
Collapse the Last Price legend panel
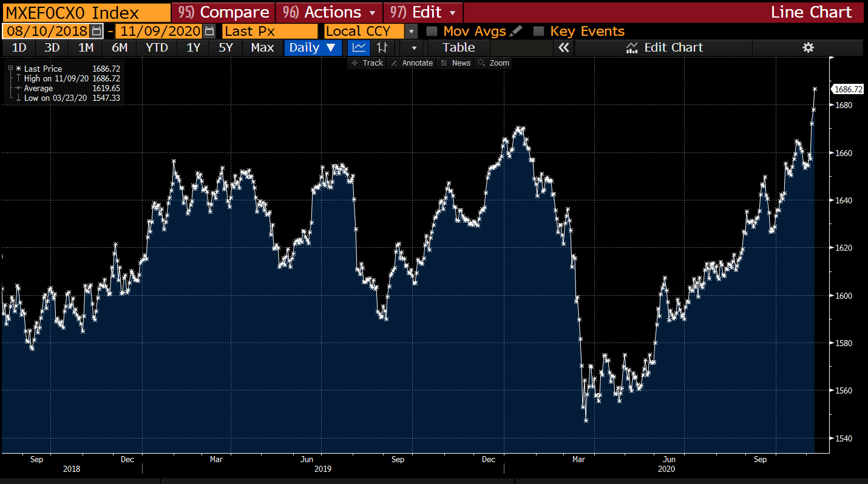pyautogui.click(x=10, y=68)
